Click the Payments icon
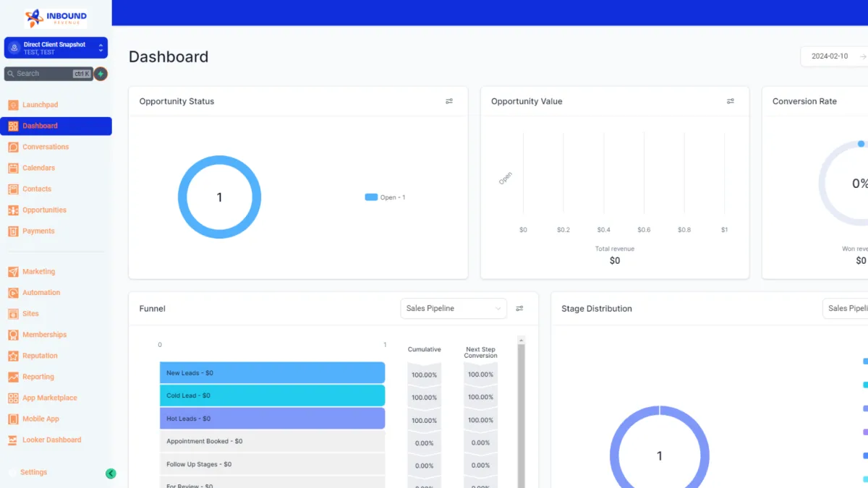 pyautogui.click(x=13, y=231)
